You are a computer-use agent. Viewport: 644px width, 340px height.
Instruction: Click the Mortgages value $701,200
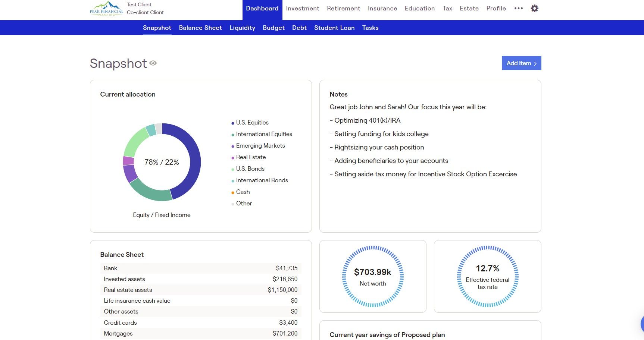pos(285,334)
